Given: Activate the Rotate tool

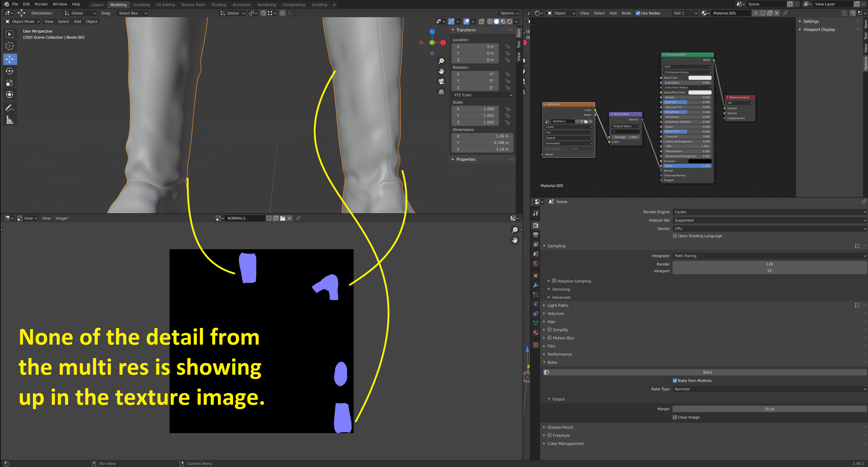Looking at the screenshot, I should [10, 71].
